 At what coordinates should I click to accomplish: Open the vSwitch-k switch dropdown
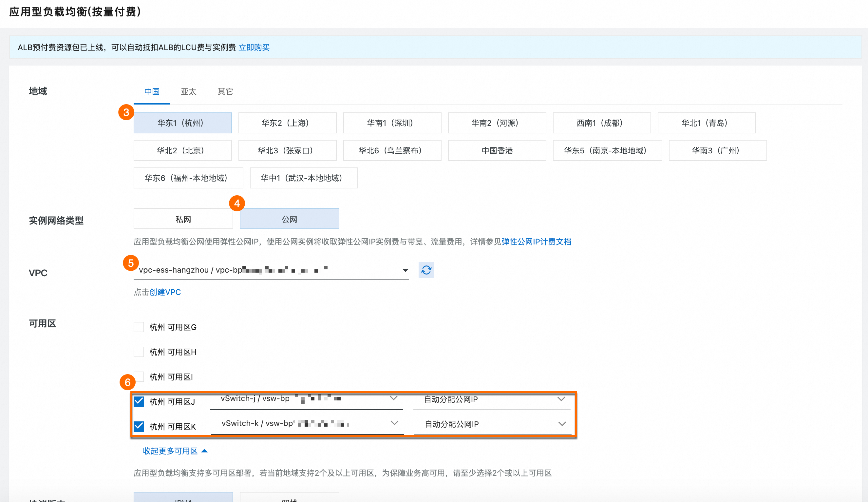pos(307,424)
